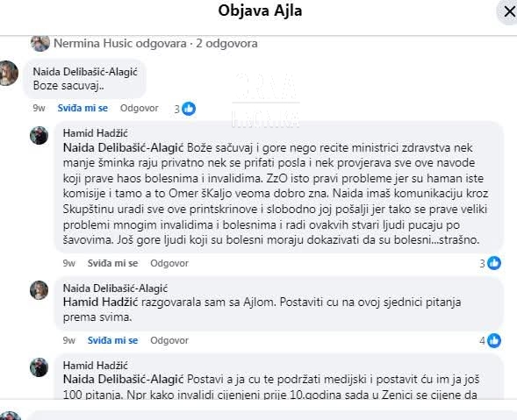
Task: Toggle Sviđa mi se on Naida's Ajlom reply
Action: click(x=112, y=340)
